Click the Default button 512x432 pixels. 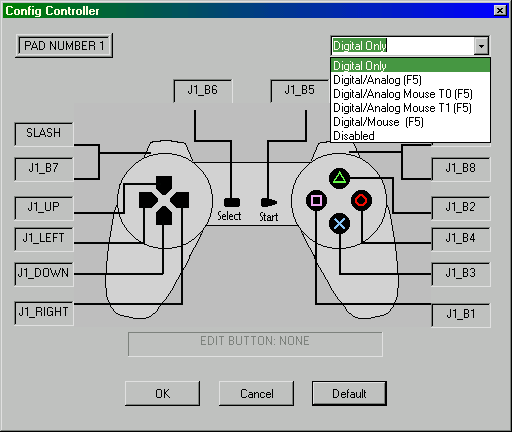tap(349, 394)
